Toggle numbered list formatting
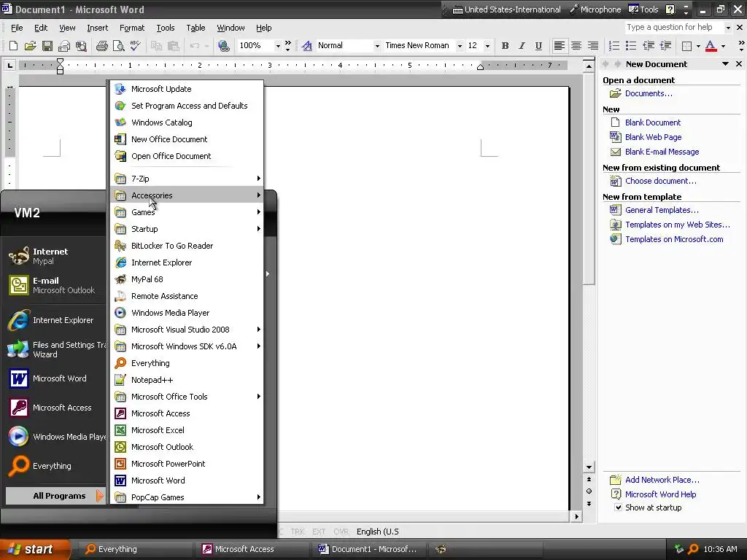This screenshot has width=747, height=560. coord(614,46)
